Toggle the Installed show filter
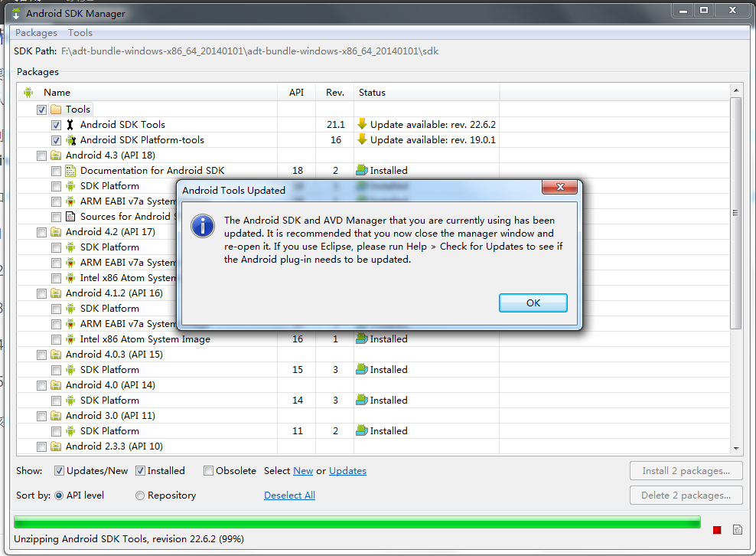The image size is (756, 556). tap(140, 470)
